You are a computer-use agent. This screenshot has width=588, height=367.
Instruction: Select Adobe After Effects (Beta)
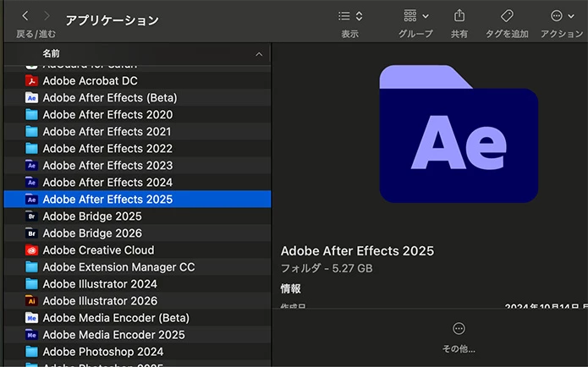(x=137, y=98)
